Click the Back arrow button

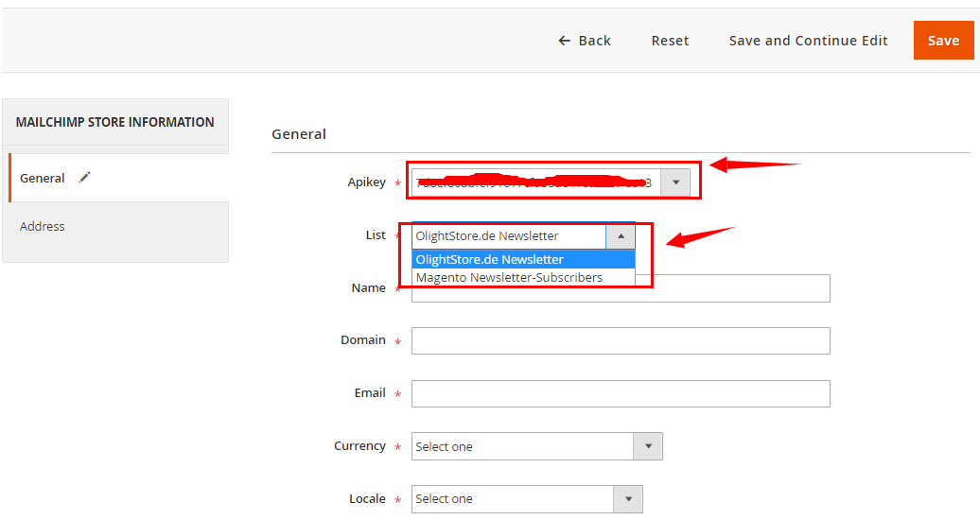pos(585,41)
